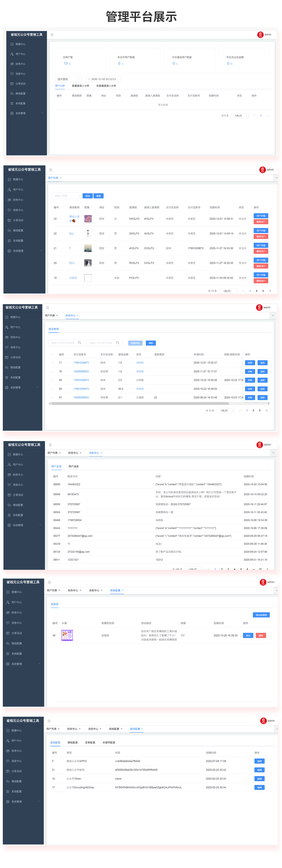The width and height of the screenshot is (282, 868).
Task: Click the hamburger menu icon above the 用户反馈 tab
Action: 50,445
